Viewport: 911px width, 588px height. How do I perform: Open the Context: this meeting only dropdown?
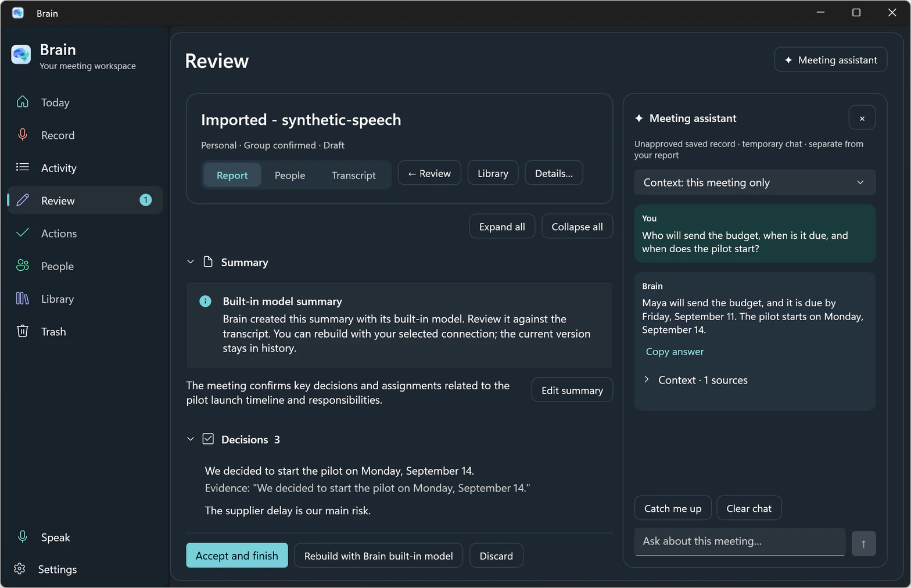tap(755, 182)
